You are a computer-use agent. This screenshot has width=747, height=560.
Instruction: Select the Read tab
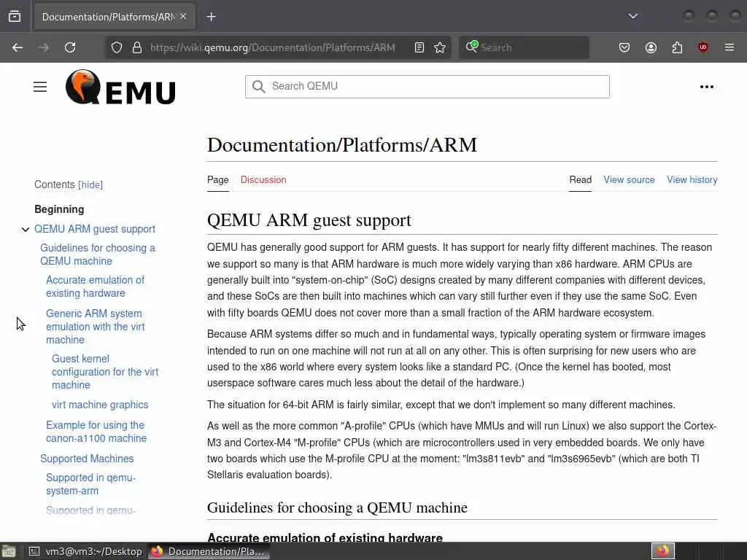[580, 180]
